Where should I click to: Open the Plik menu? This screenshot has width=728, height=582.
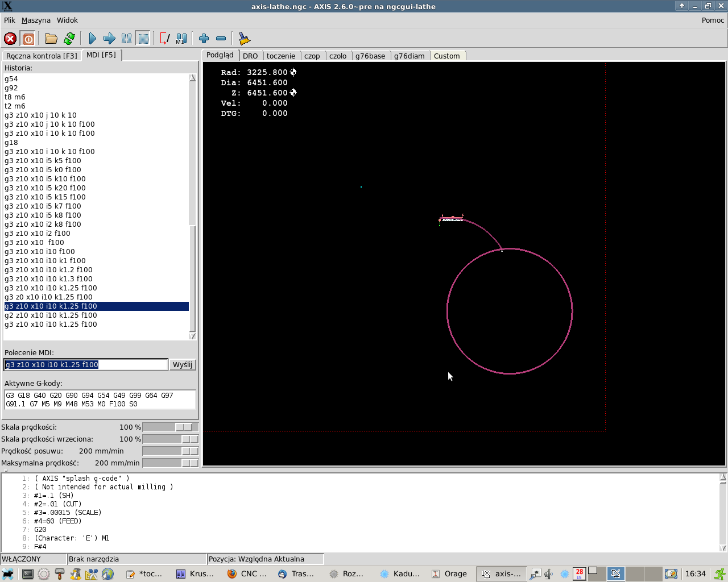(10, 20)
